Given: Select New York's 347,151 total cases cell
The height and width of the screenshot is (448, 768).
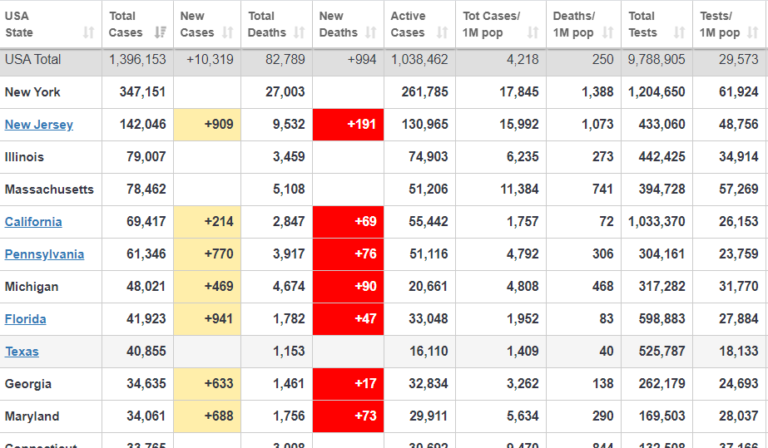Looking at the screenshot, I should [137, 92].
